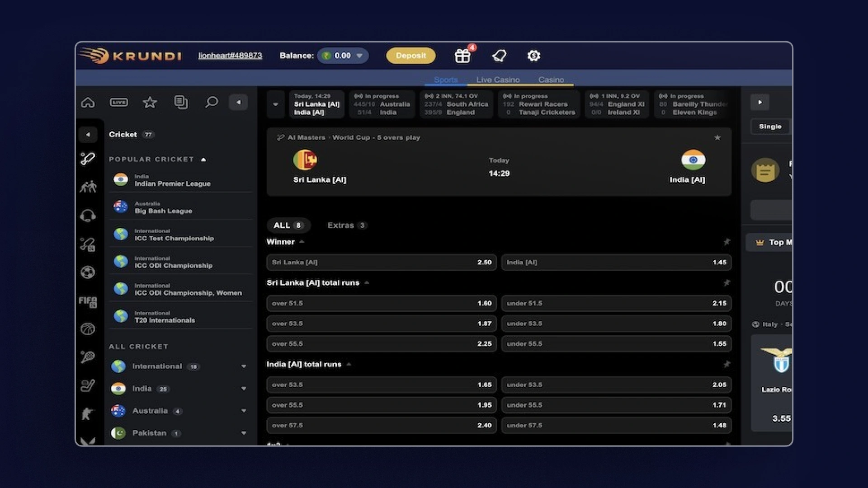Viewport: 868px width, 488px height.
Task: Favorite the Sri Lanka vs India match
Action: 717,137
